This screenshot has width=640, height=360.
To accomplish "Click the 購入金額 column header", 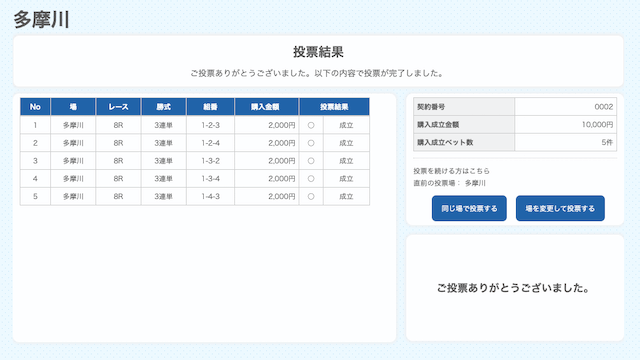I will 267,107.
